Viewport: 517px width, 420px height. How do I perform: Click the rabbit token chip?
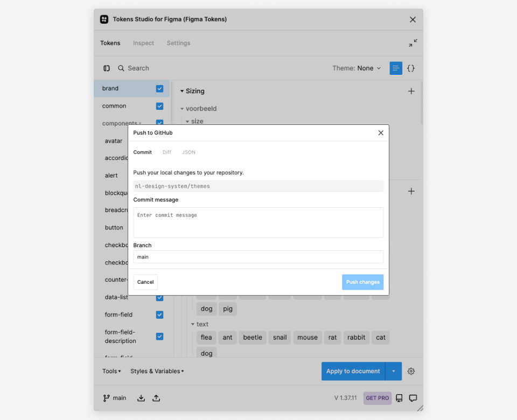point(356,337)
